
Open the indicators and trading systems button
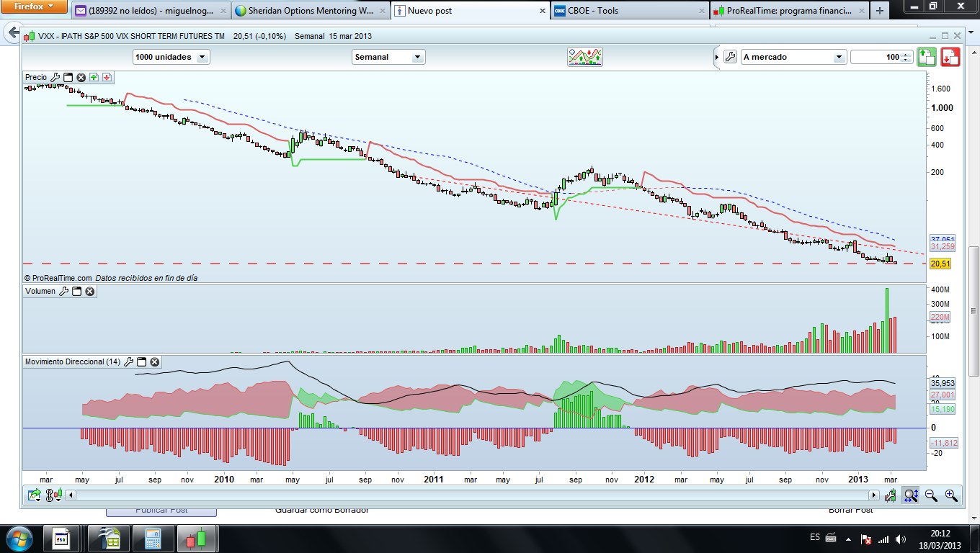tap(585, 57)
